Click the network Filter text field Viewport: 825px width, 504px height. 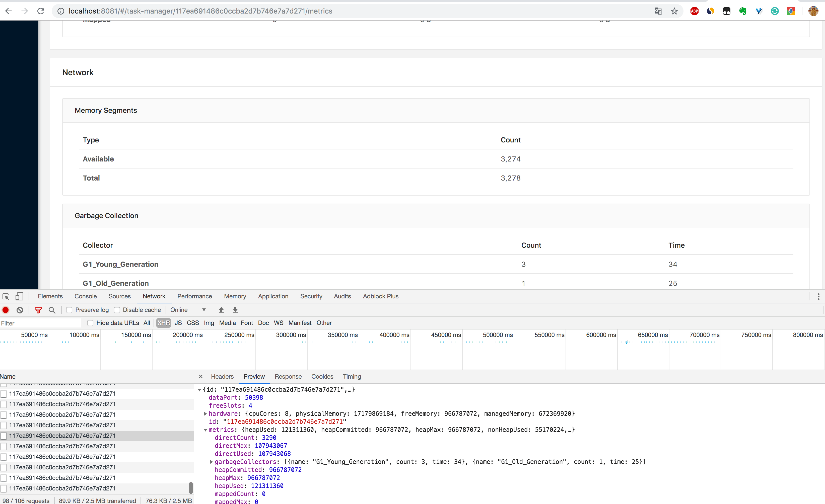[x=40, y=323]
